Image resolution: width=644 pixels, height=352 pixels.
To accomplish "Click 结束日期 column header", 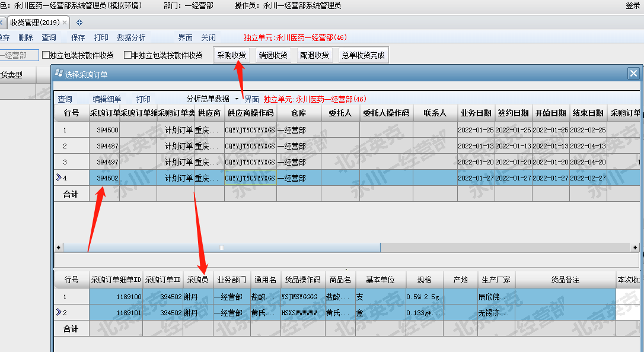I will (588, 113).
